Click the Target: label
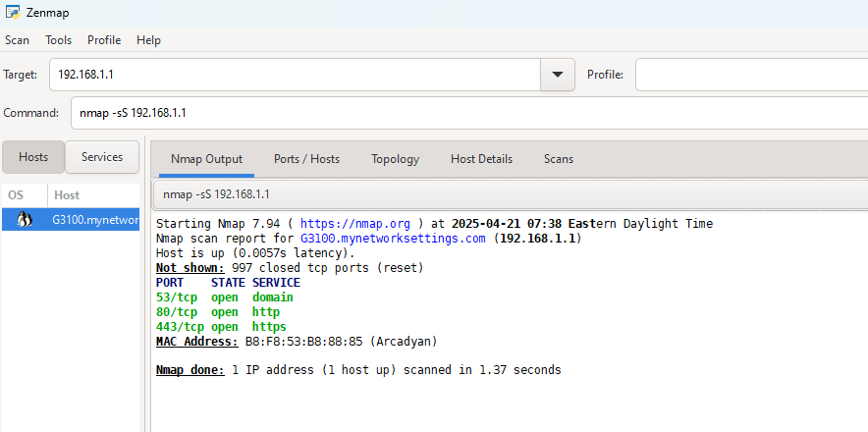The image size is (868, 432). pos(21,75)
